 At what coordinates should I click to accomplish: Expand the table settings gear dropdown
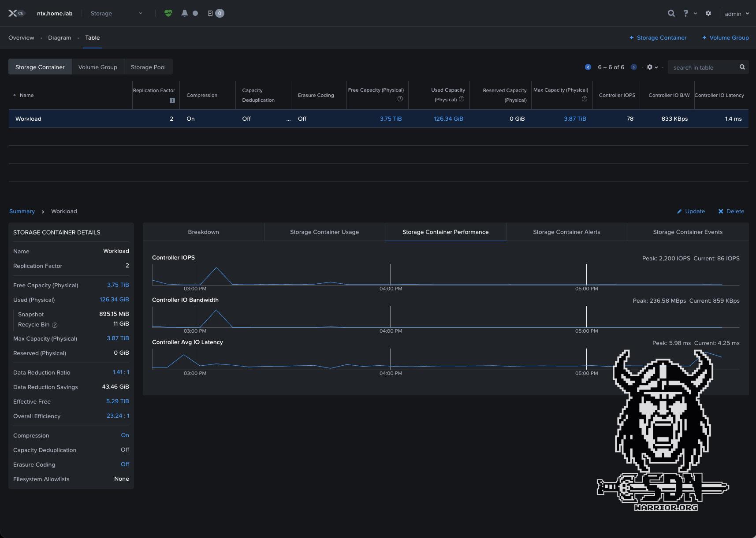652,67
